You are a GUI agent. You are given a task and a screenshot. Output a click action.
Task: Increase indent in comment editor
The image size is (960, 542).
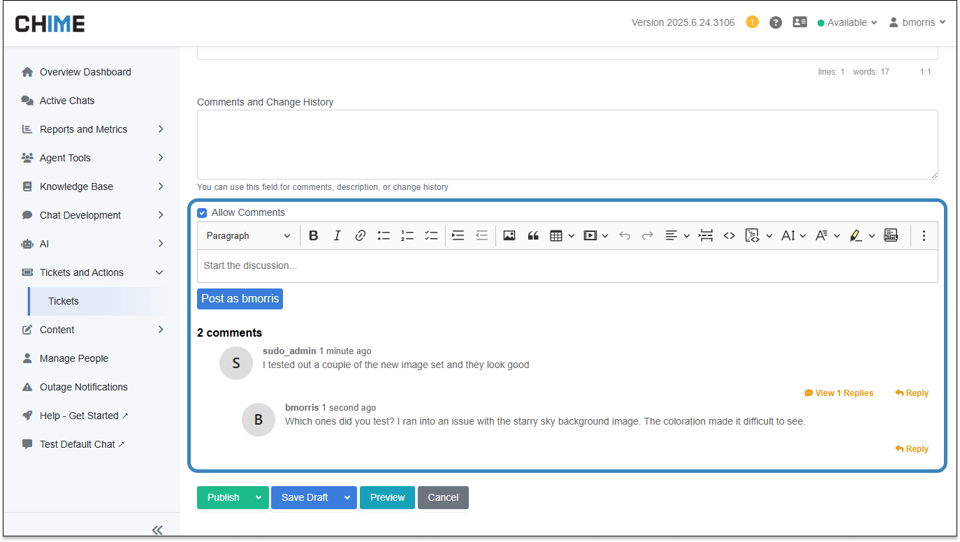tap(458, 236)
